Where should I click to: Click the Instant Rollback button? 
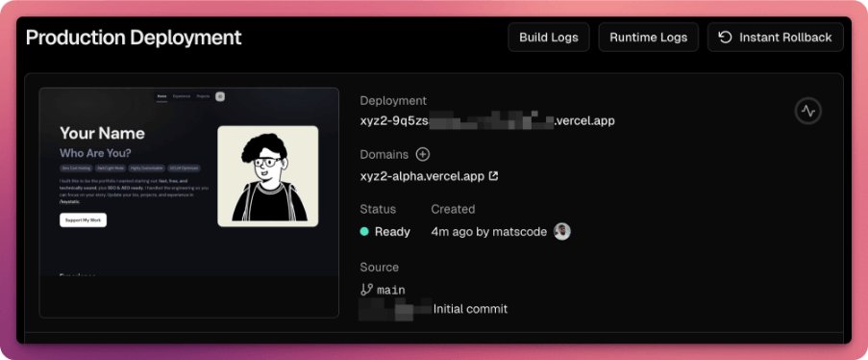775,38
